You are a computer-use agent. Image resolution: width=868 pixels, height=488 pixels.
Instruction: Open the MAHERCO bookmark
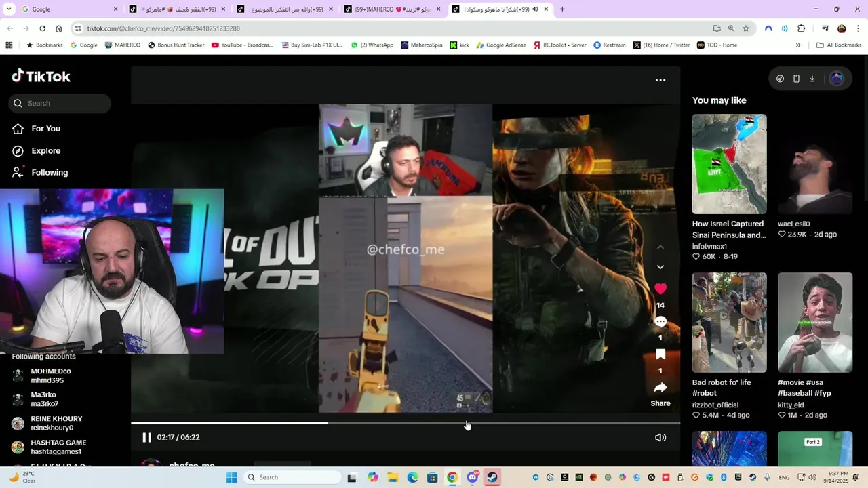click(123, 45)
